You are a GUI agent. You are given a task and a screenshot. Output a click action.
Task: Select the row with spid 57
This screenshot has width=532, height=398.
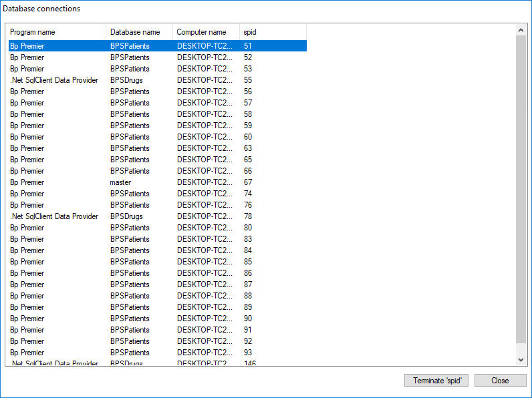pos(158,103)
